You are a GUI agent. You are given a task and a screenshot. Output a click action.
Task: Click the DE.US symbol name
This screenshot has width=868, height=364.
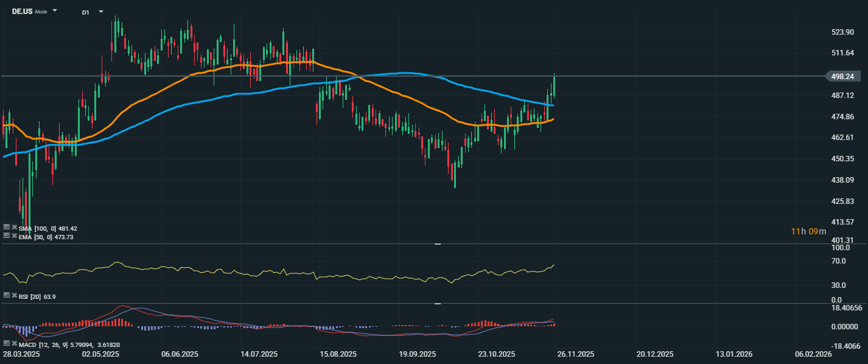tap(22, 12)
